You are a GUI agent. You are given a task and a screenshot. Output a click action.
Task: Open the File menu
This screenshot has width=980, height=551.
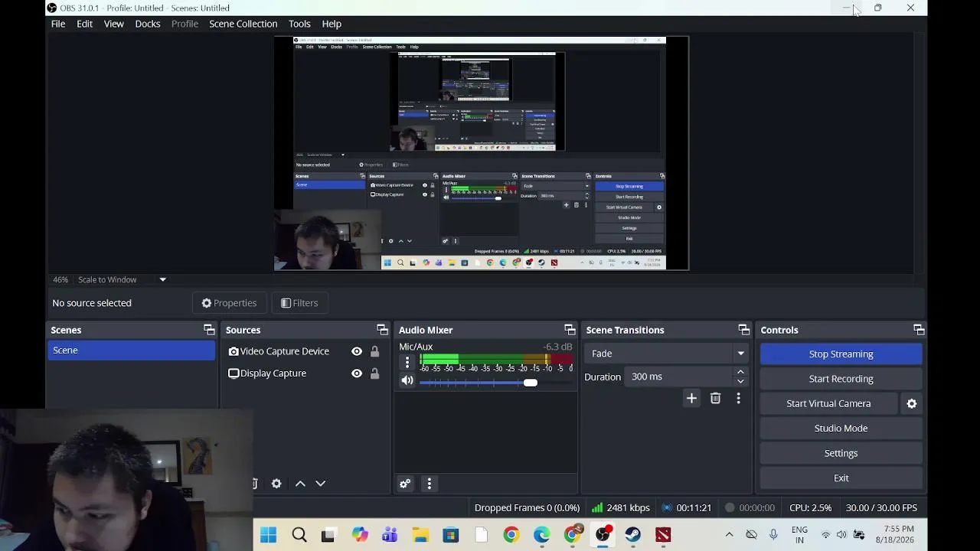point(58,24)
